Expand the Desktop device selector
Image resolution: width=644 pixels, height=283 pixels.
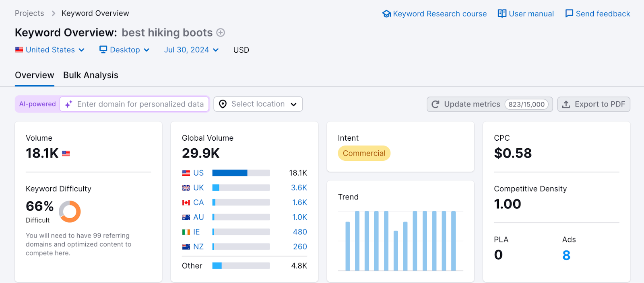point(125,50)
